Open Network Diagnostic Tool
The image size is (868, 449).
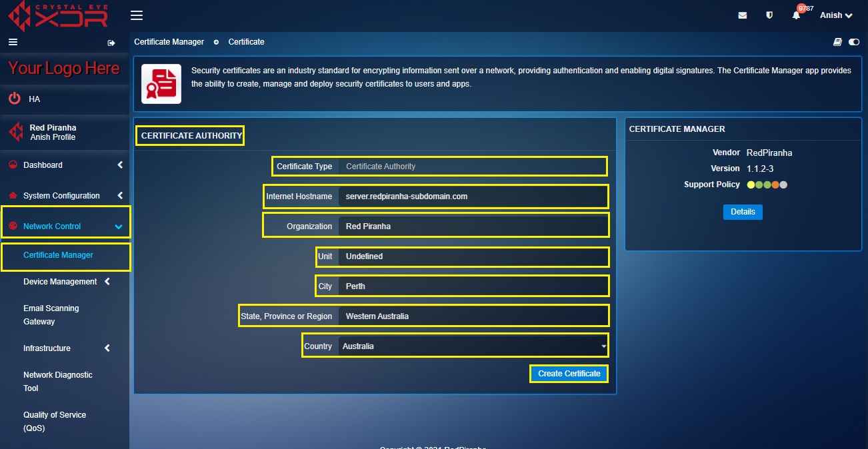[58, 382]
